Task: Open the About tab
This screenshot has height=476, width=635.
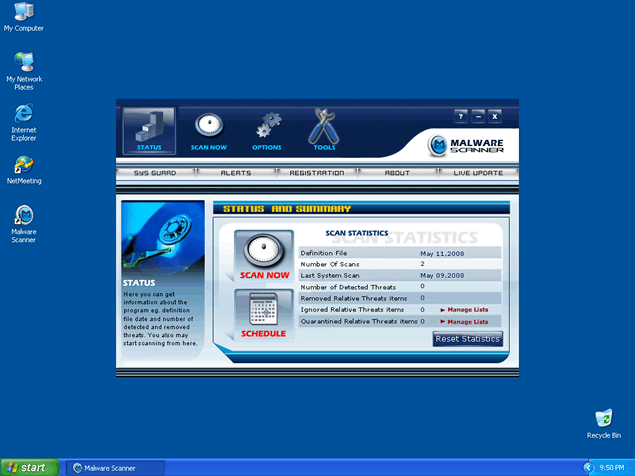Action: coord(397,173)
